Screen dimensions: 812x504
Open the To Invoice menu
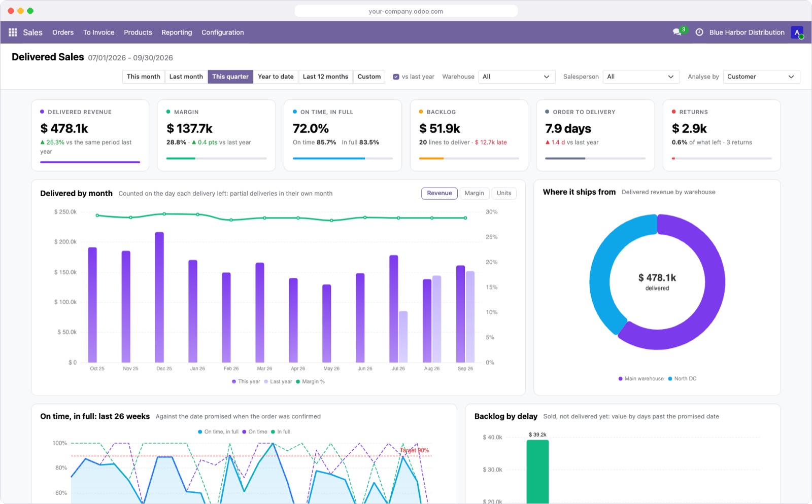(x=99, y=32)
